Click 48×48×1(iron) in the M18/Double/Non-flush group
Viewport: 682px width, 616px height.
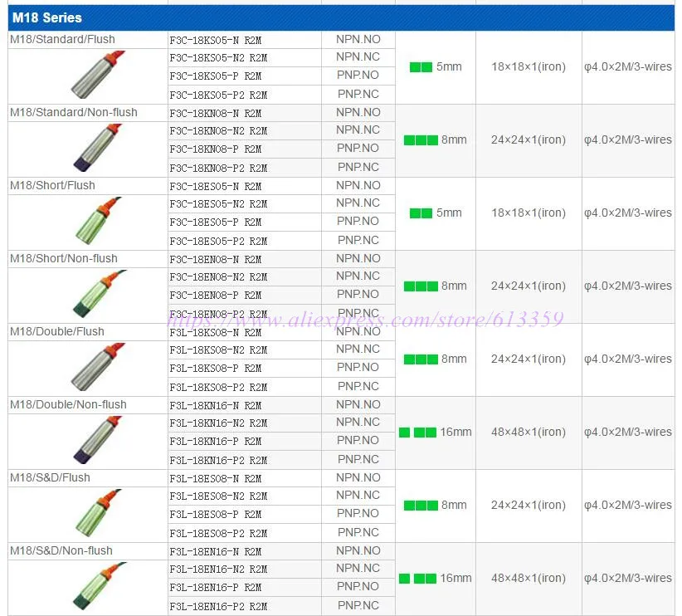point(529,433)
